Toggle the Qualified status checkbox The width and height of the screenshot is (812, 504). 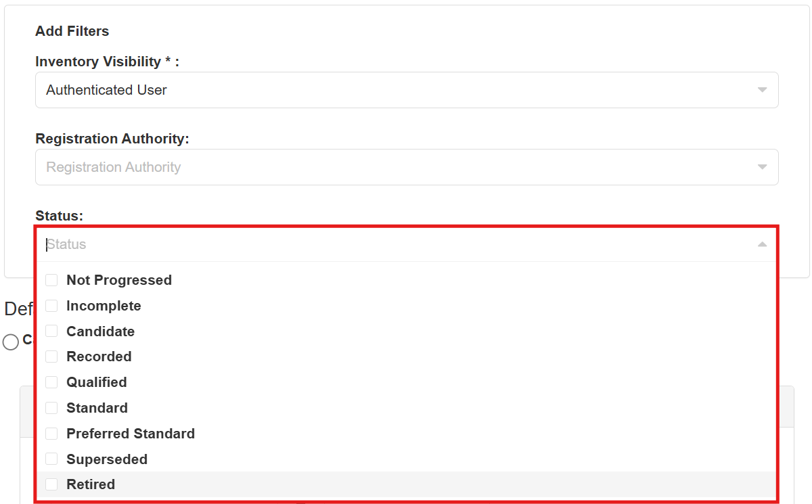(51, 382)
